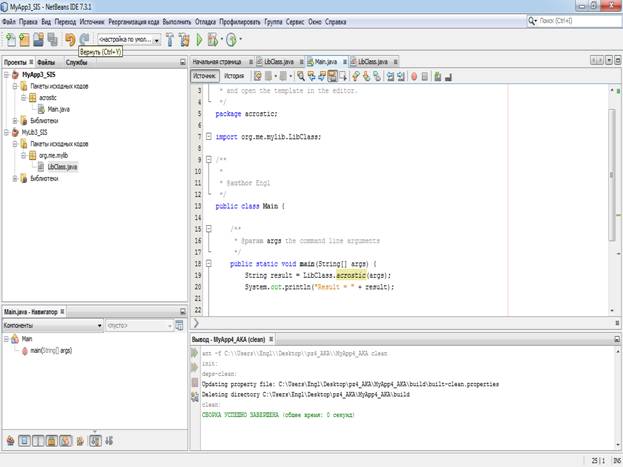Click the Build Project hammer icon
623x467 pixels.
[x=170, y=39]
